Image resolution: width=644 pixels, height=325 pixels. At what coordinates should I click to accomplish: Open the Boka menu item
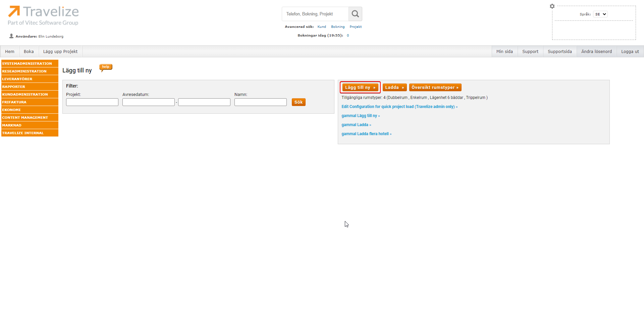(x=29, y=51)
